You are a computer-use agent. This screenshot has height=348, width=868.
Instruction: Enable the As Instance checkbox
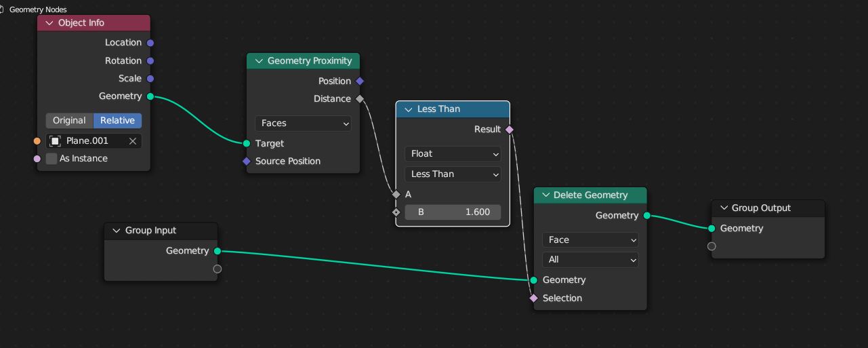pos(51,159)
